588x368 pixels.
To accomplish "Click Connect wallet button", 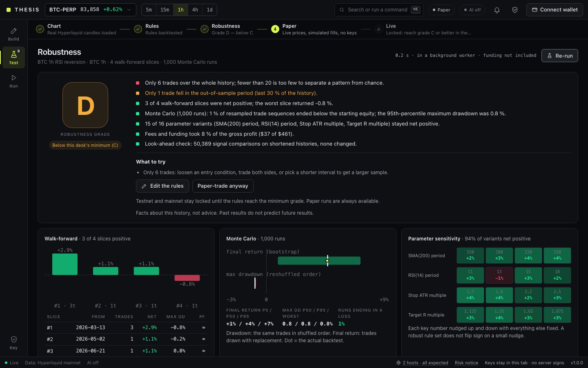I will click(x=555, y=10).
